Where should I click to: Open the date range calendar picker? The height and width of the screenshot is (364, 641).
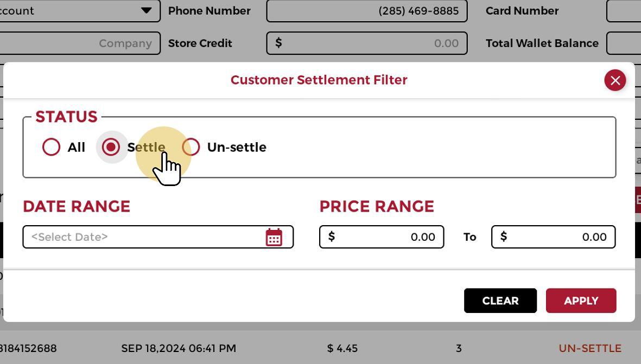click(x=274, y=237)
